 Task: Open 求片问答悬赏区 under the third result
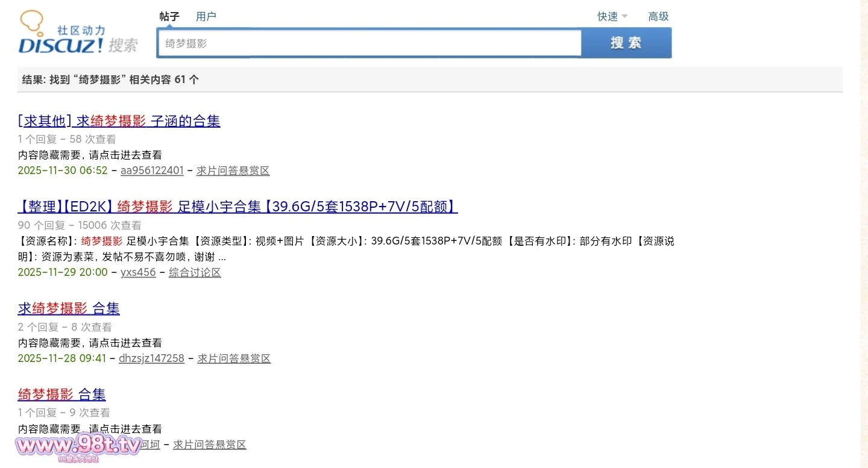(234, 358)
